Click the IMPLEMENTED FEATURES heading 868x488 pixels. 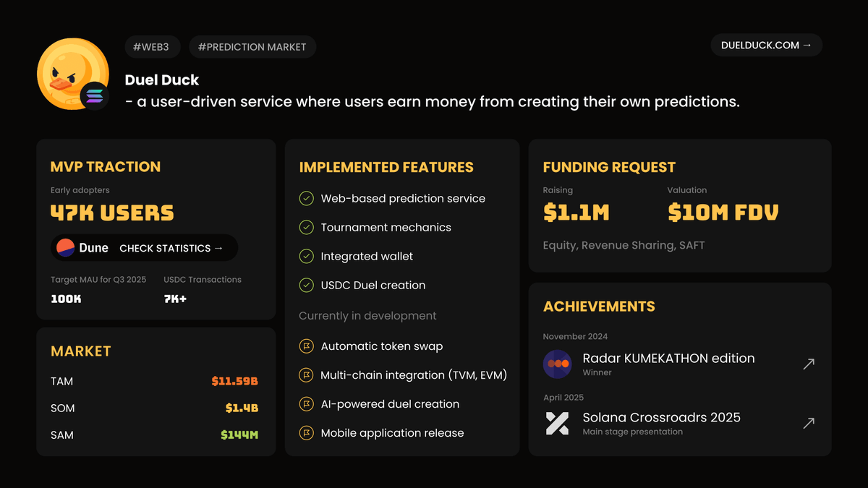tap(386, 168)
